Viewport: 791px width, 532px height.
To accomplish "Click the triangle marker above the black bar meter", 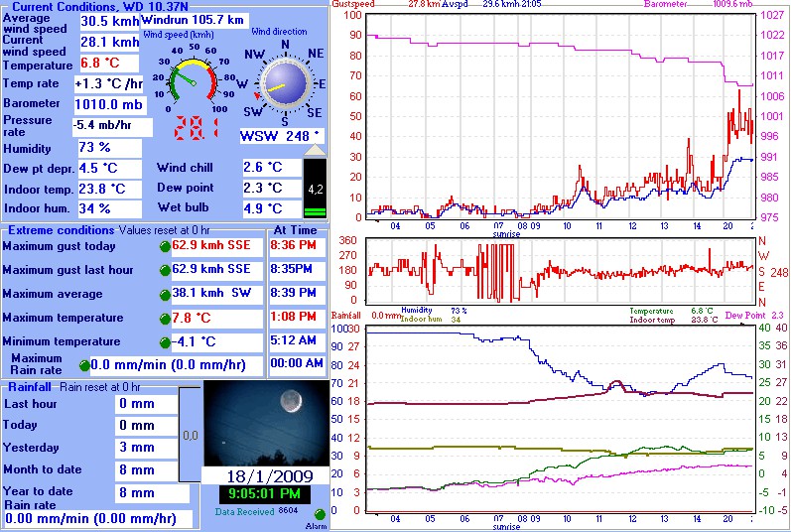I will click(x=314, y=151).
